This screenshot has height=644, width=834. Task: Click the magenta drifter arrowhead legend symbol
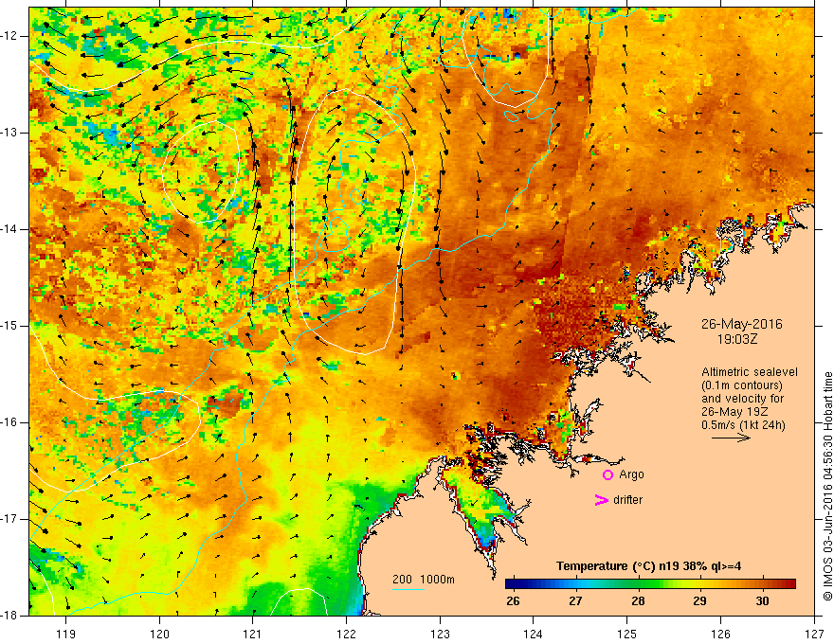coord(601,500)
